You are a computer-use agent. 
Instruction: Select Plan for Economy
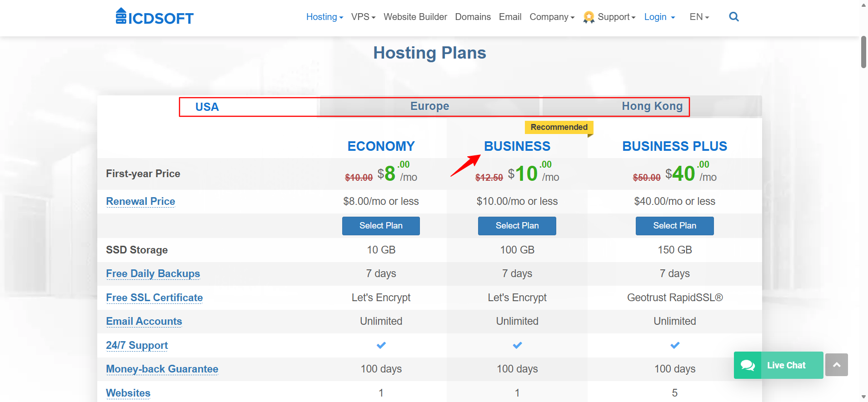(381, 226)
